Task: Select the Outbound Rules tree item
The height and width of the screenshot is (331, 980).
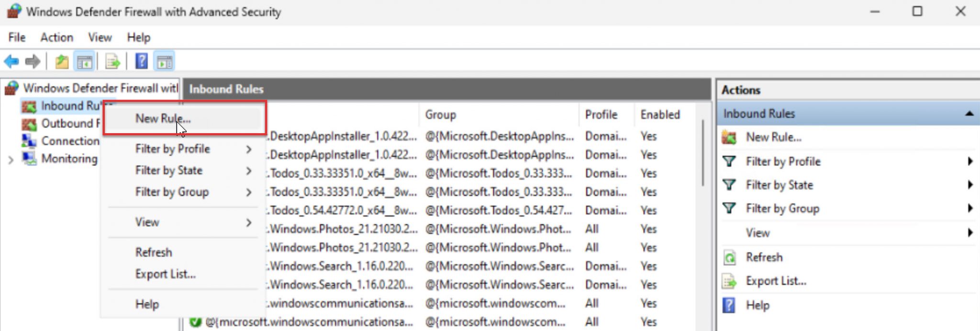Action: [x=70, y=124]
